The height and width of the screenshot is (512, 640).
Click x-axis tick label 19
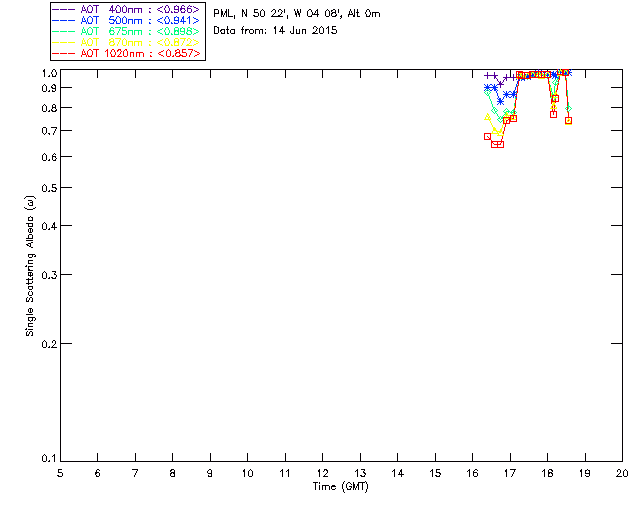(585, 474)
